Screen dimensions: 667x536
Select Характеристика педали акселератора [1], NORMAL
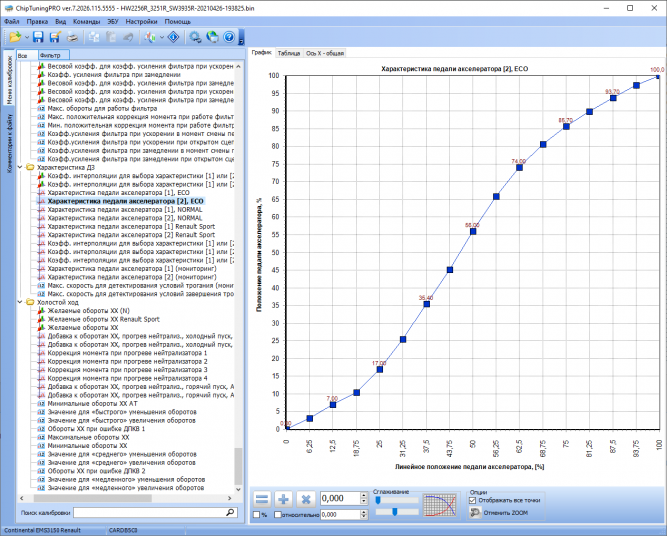tap(125, 210)
